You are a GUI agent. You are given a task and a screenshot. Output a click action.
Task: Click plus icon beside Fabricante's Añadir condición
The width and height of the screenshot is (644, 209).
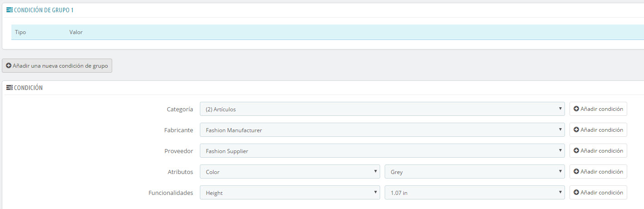click(x=576, y=130)
